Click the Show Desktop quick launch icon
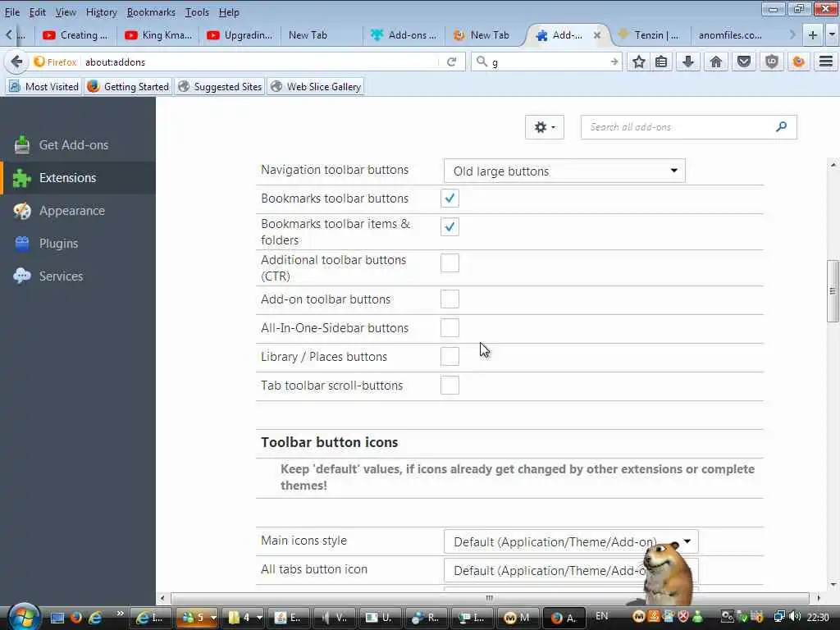The height and width of the screenshot is (630, 840). coord(57,618)
